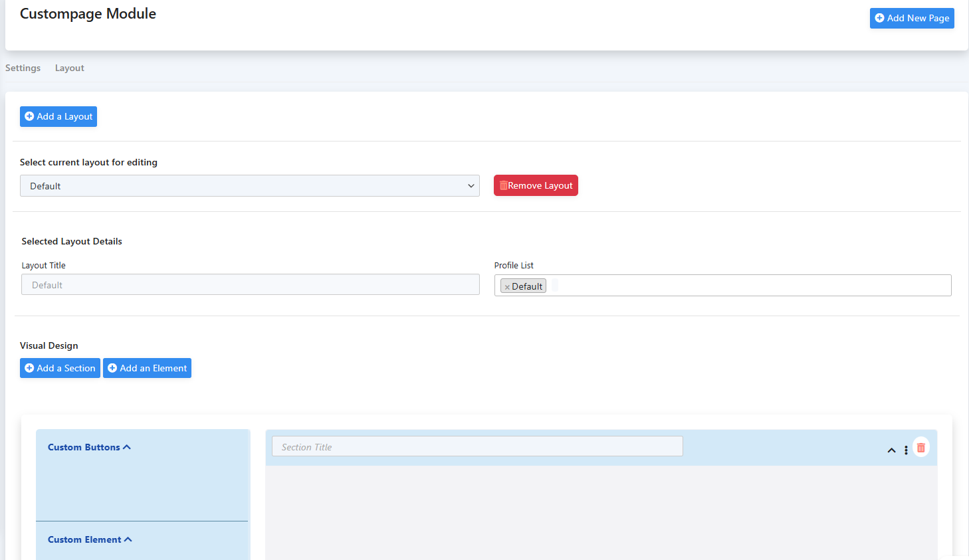Focus the Layout Title text field
Screen dimensions: 969x560
coord(250,285)
